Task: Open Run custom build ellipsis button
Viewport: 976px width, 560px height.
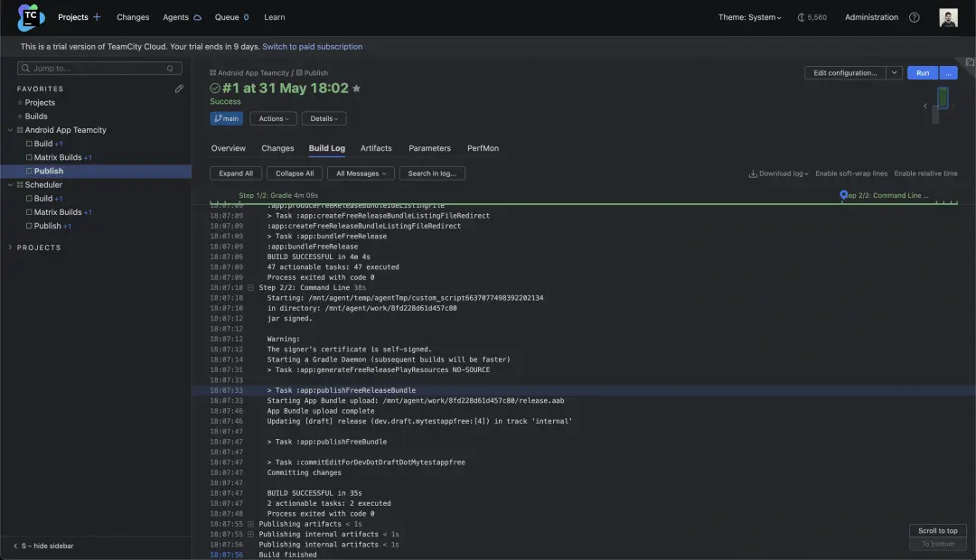Action: click(x=948, y=73)
